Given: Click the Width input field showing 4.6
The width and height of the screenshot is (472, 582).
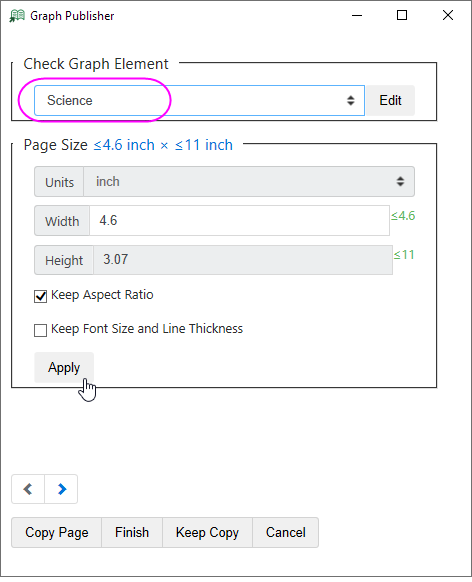Looking at the screenshot, I should click(239, 220).
